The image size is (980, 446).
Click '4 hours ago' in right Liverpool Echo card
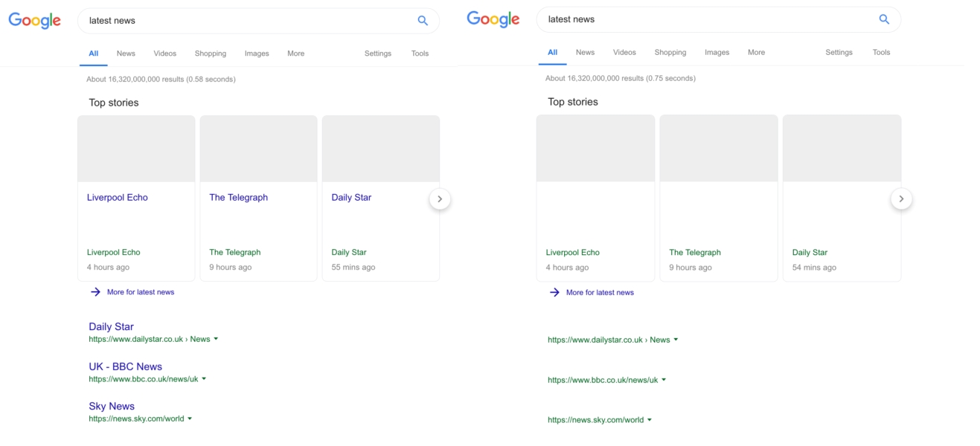tap(567, 267)
